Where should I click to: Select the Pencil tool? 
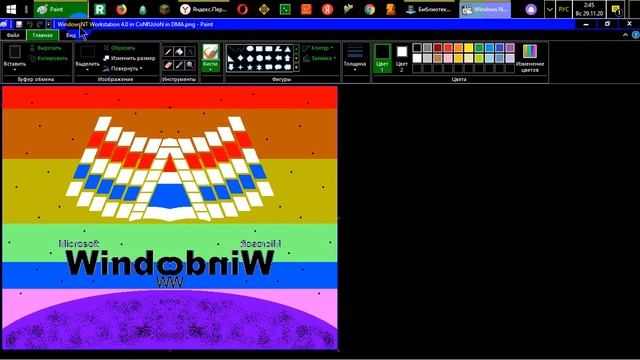point(168,52)
